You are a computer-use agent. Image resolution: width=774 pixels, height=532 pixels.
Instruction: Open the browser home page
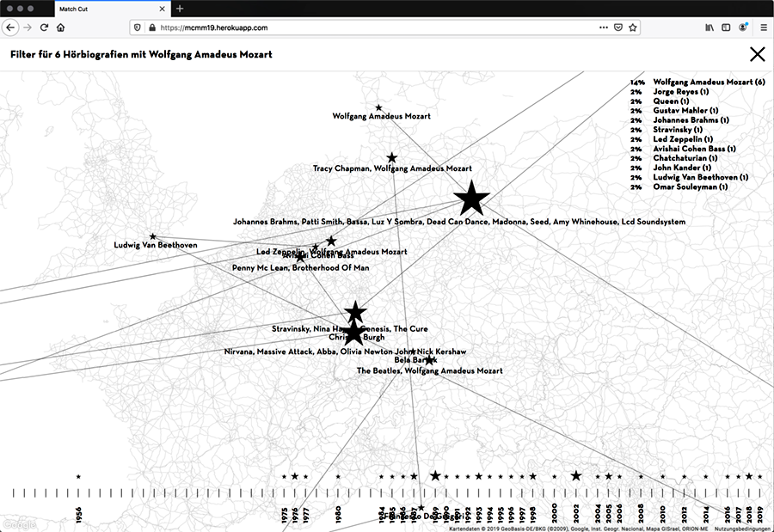click(61, 28)
